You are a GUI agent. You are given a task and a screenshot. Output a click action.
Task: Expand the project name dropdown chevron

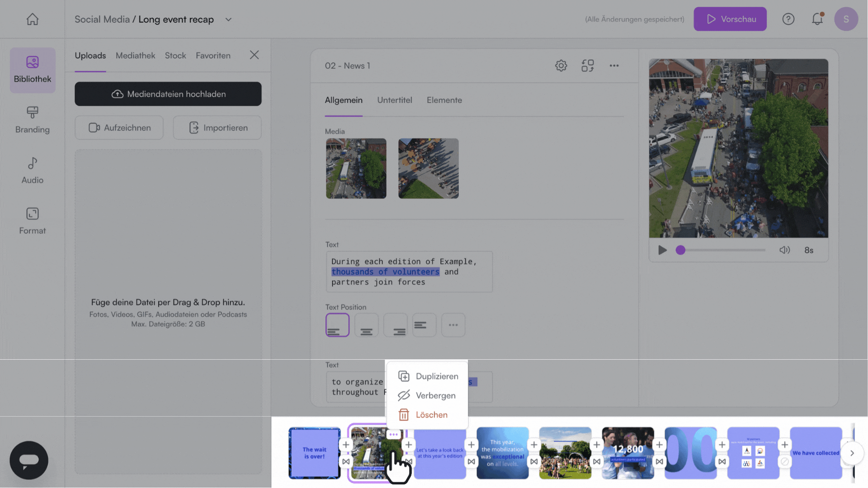coord(228,19)
